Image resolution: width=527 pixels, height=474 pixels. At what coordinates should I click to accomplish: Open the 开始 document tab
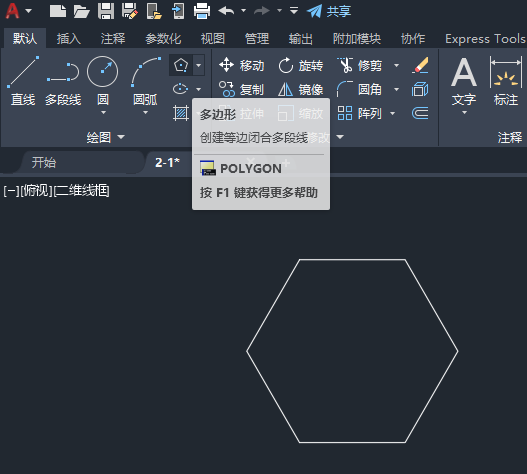(x=44, y=163)
